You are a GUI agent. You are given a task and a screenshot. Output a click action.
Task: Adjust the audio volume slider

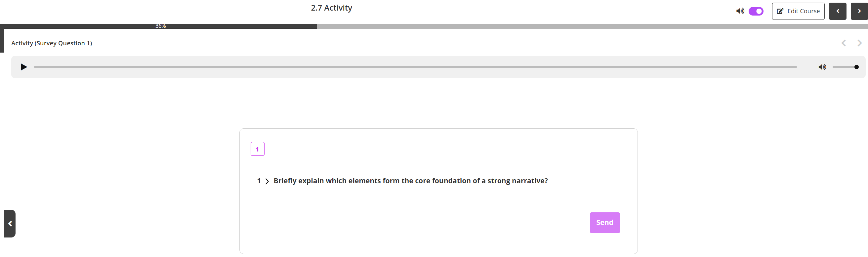(x=845, y=67)
